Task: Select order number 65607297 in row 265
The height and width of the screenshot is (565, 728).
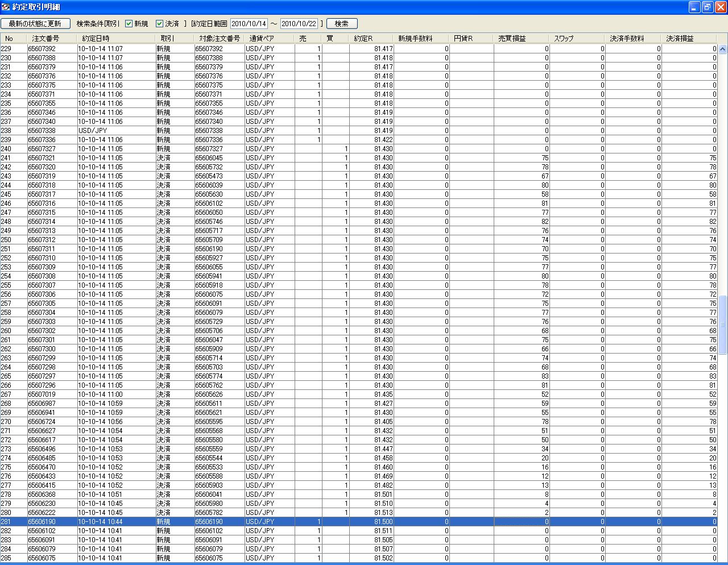Action: (52, 376)
